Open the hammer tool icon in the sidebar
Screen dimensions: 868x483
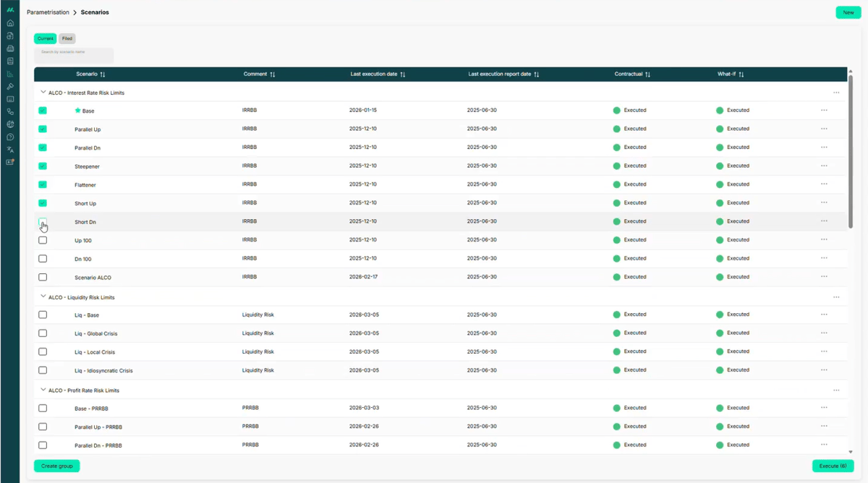(10, 86)
